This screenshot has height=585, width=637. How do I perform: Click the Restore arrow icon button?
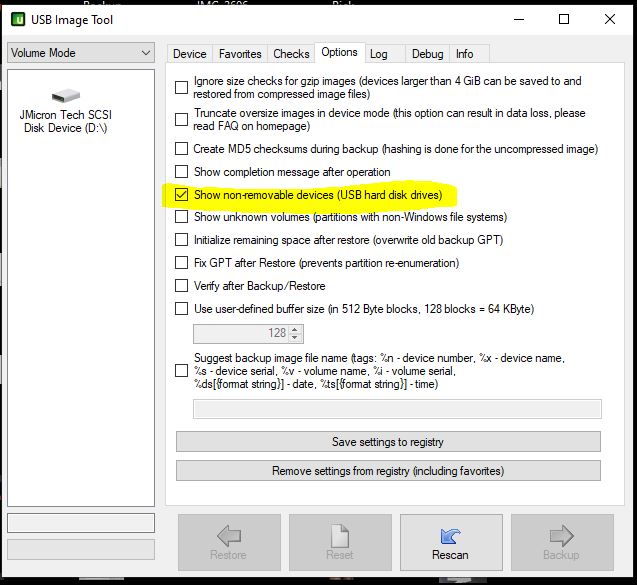(x=229, y=542)
